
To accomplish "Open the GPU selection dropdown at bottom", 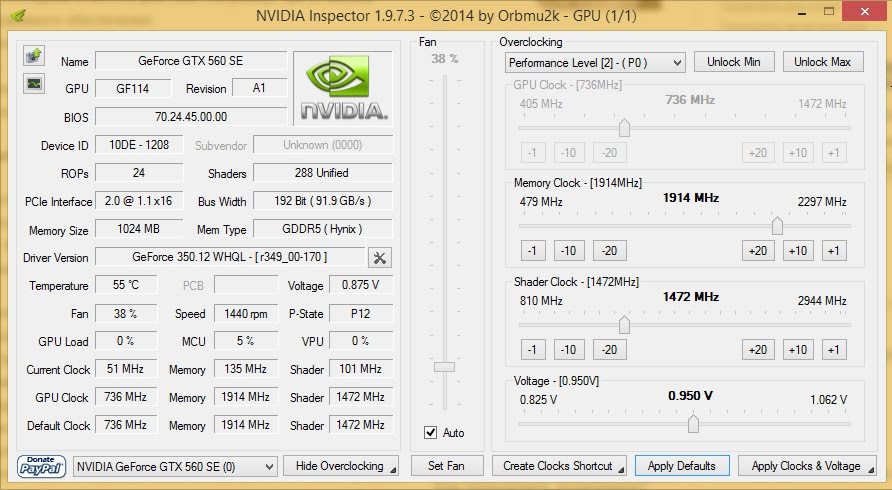I will (x=175, y=467).
